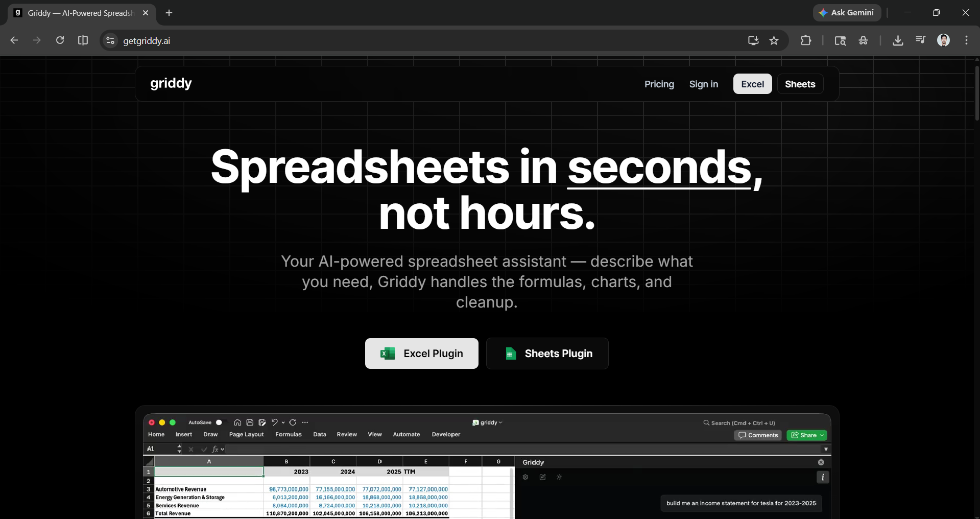The height and width of the screenshot is (519, 980).
Task: Open split view from the browser toolbar
Action: tap(83, 40)
